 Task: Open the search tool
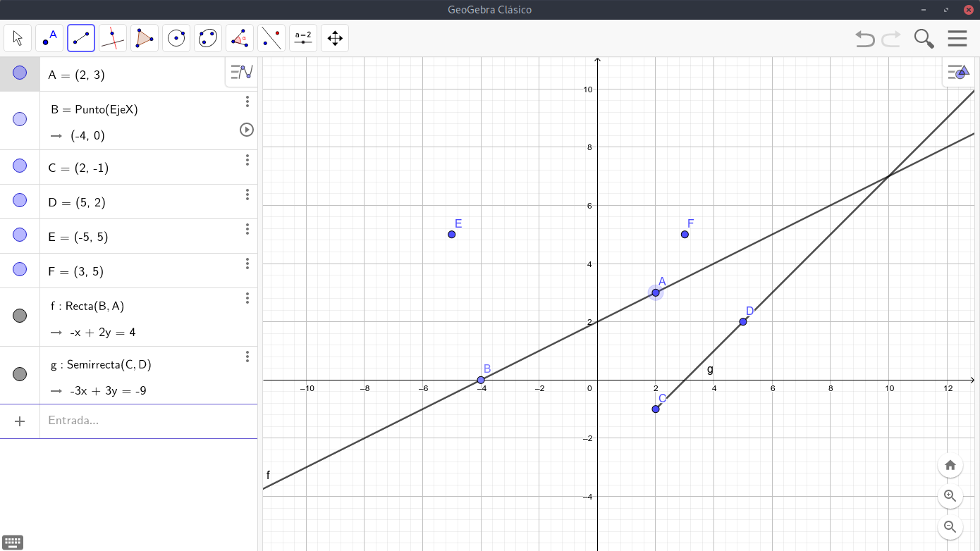point(924,38)
